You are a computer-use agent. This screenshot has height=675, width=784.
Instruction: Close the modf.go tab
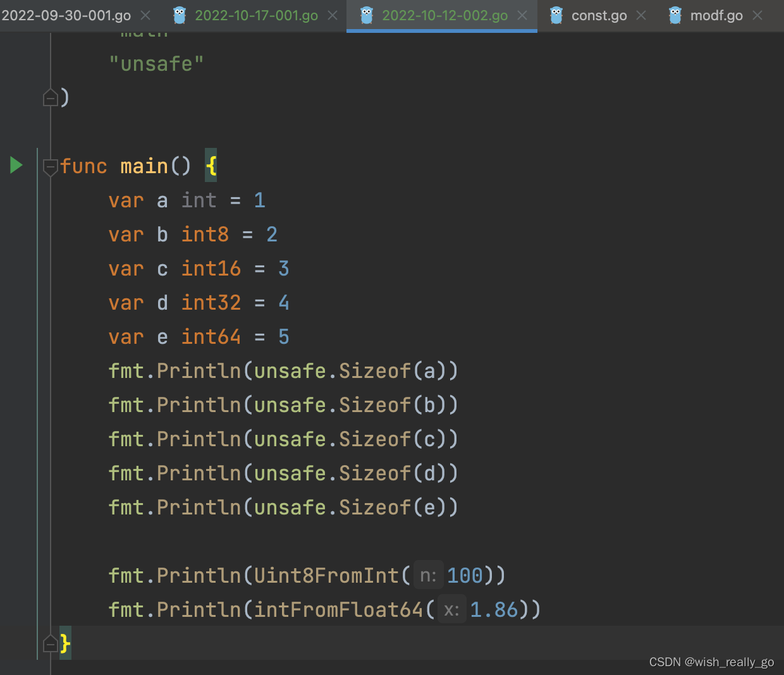[x=757, y=15]
